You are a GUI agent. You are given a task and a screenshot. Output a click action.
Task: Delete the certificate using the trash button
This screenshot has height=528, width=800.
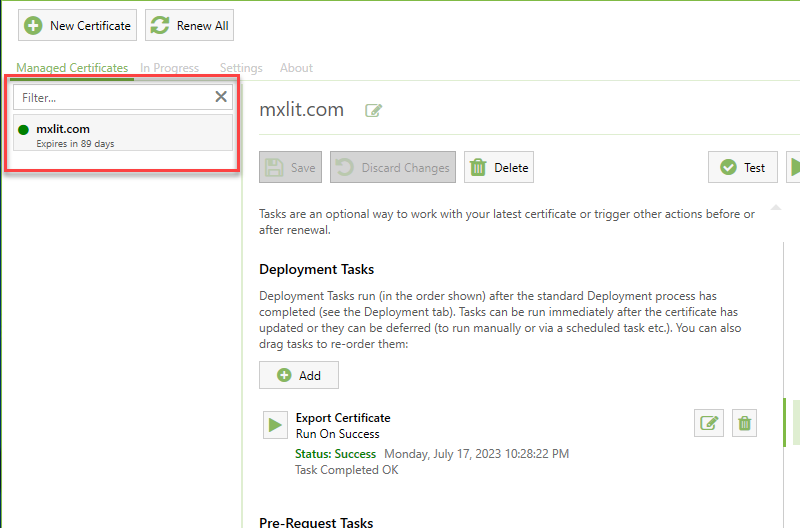[498, 168]
